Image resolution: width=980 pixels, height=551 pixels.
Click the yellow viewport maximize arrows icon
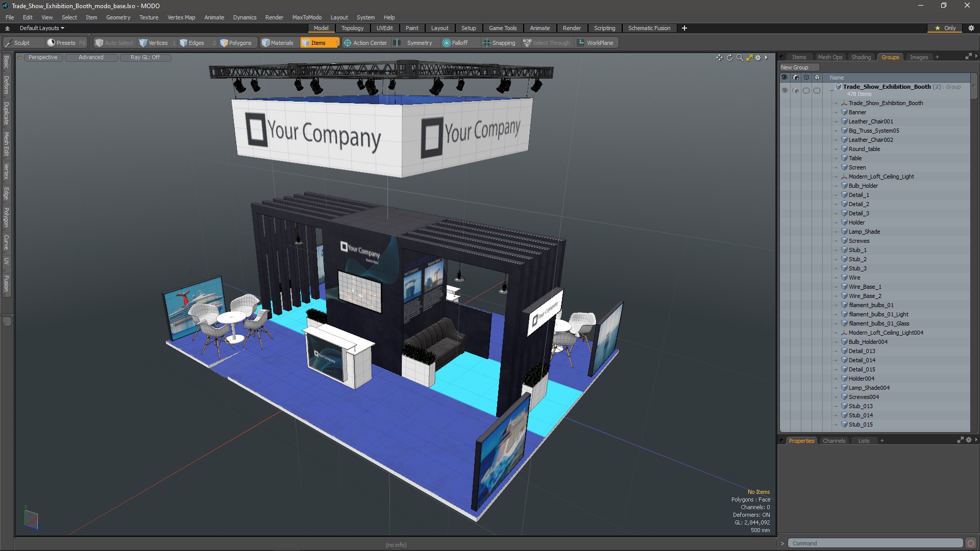coord(749,58)
